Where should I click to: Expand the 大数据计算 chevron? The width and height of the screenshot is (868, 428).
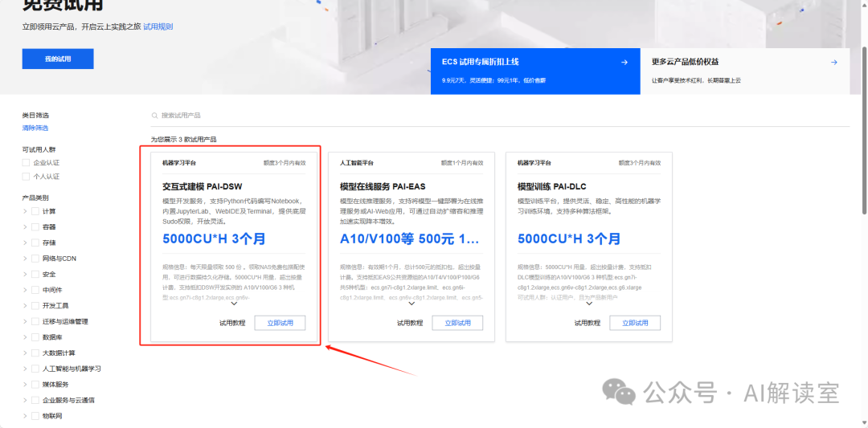tap(25, 353)
